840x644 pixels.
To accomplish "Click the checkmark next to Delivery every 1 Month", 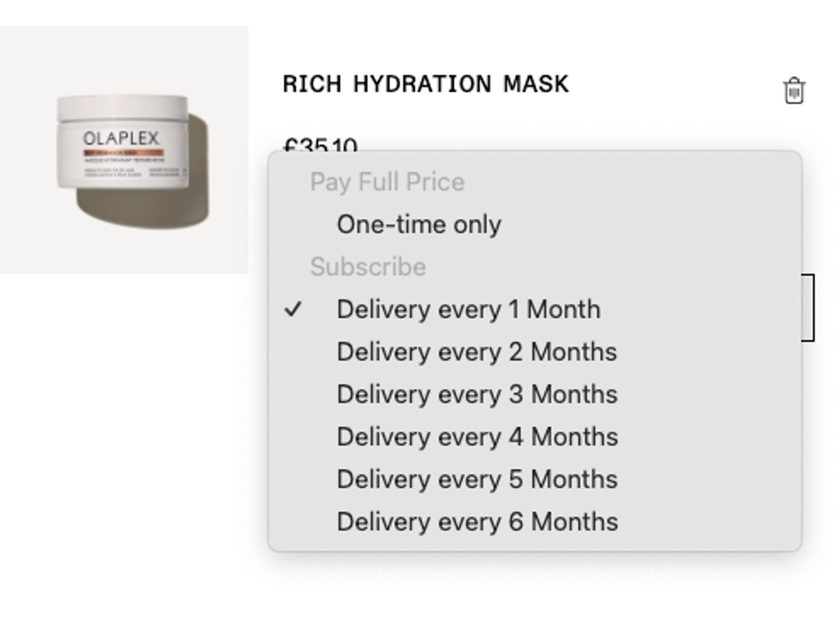I will click(295, 309).
